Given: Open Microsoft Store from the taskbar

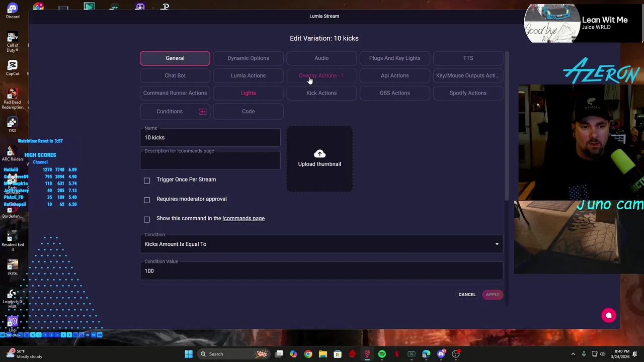Looking at the screenshot, I should pos(338,354).
